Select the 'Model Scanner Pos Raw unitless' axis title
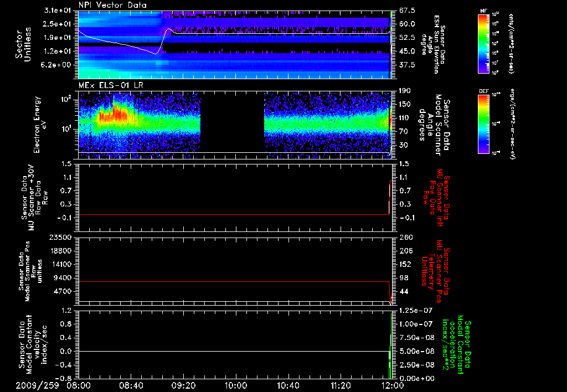The image size is (567, 392). pos(30,271)
